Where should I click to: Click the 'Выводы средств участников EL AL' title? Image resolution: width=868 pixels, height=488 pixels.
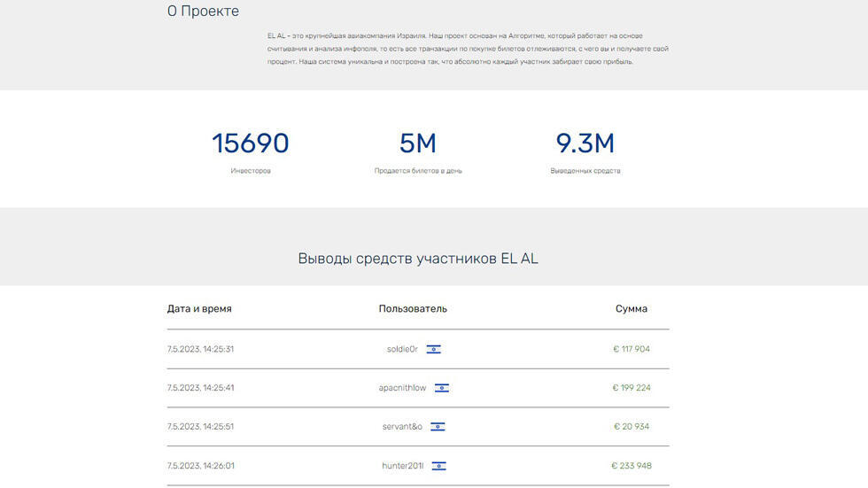pos(418,259)
